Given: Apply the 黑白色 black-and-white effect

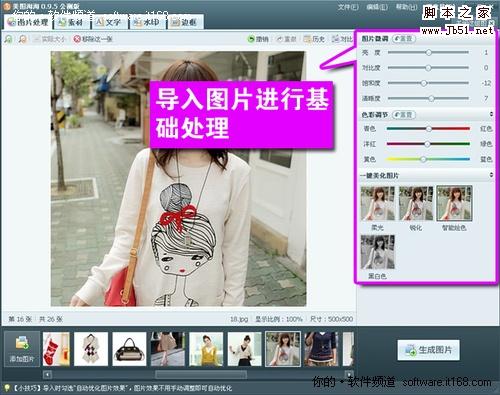Looking at the screenshot, I should [x=378, y=252].
